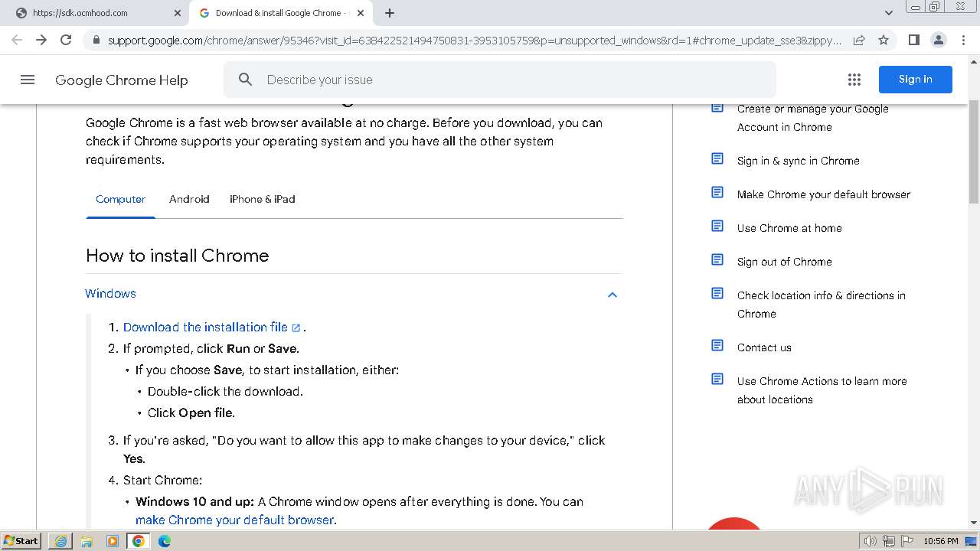Open Create or manage your Google Account article
This screenshot has width=980, height=551.
point(813,118)
